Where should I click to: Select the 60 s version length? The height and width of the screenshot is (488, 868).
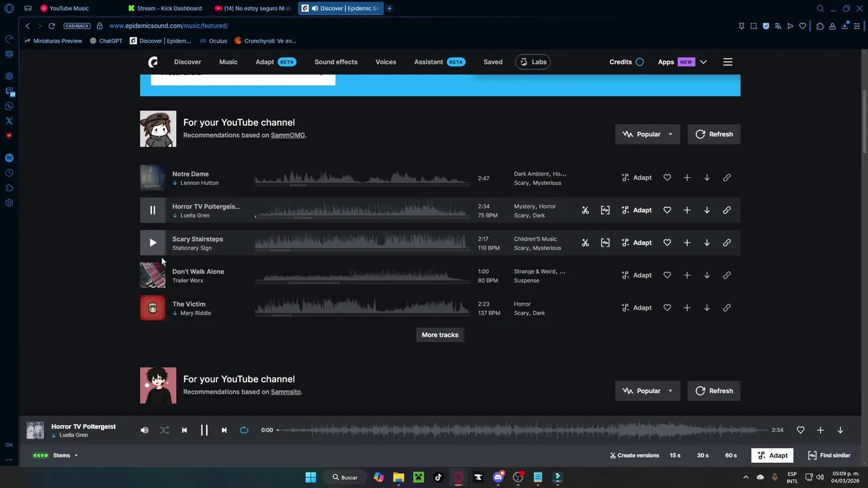(731, 455)
